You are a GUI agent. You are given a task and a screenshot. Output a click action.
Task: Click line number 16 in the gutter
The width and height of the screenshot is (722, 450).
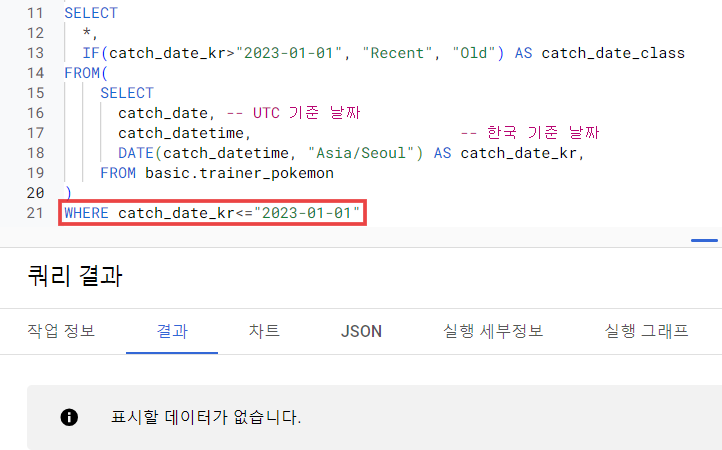[35, 113]
